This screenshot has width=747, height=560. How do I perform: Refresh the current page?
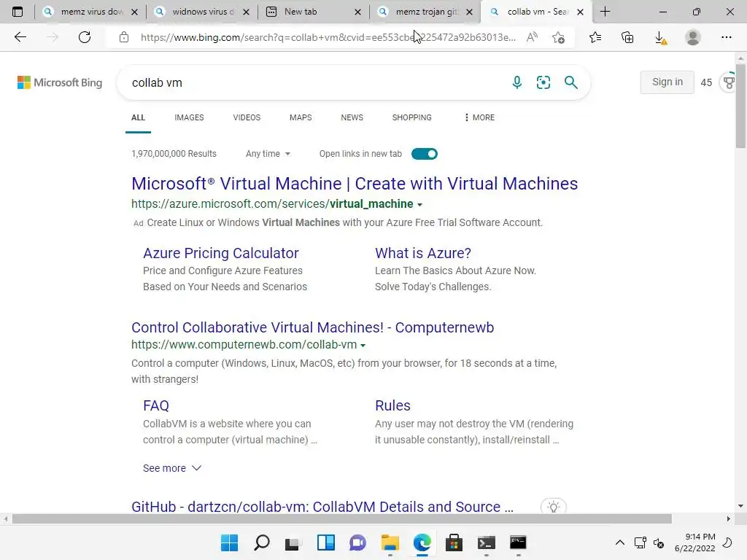coord(85,37)
